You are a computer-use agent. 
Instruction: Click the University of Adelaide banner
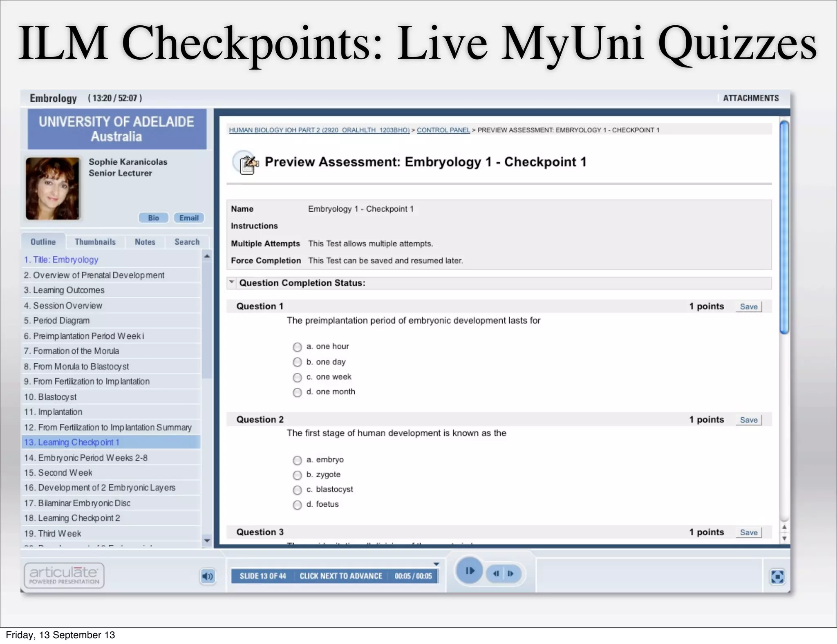tap(117, 129)
